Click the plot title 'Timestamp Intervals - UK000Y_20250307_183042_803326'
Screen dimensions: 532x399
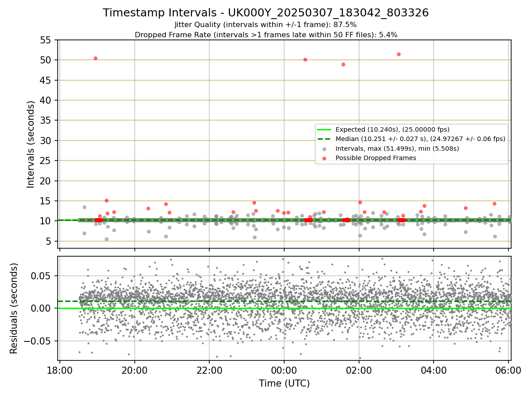(x=266, y=13)
